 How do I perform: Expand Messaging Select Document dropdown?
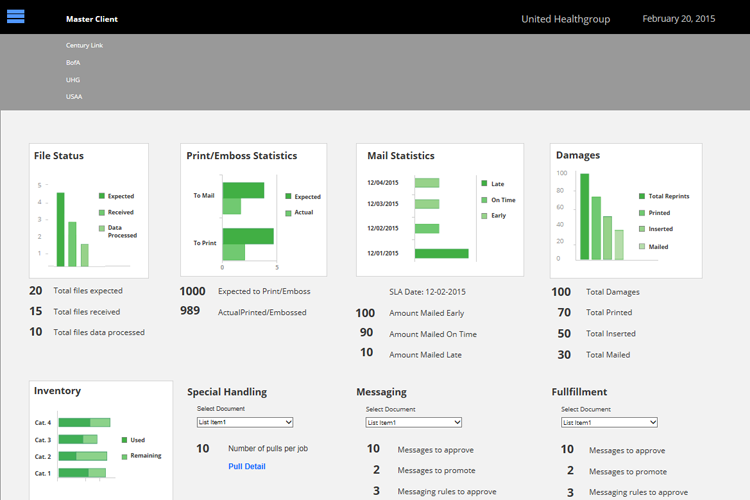pos(414,422)
